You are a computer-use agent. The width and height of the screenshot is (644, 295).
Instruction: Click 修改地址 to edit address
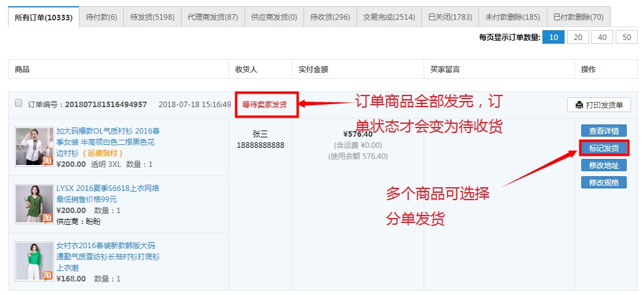click(603, 165)
